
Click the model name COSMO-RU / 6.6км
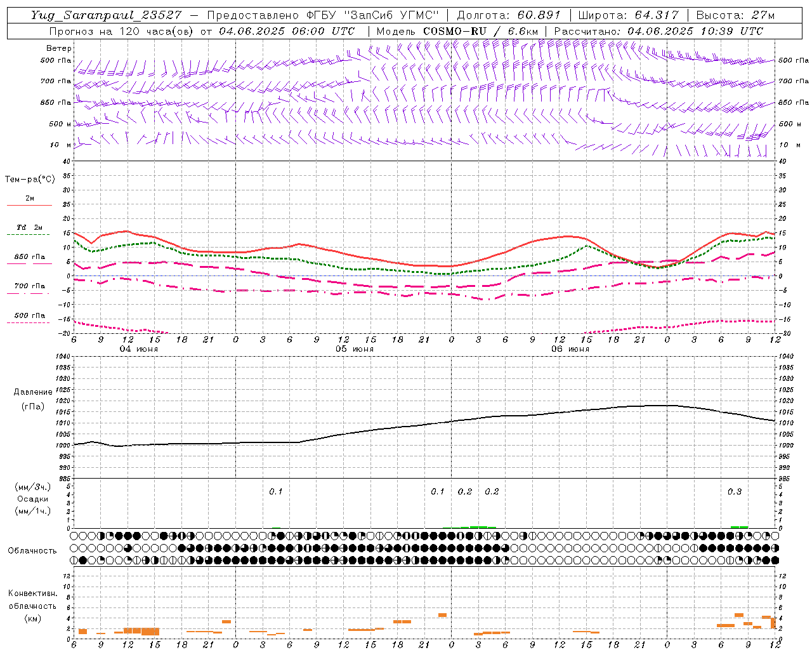(x=480, y=31)
